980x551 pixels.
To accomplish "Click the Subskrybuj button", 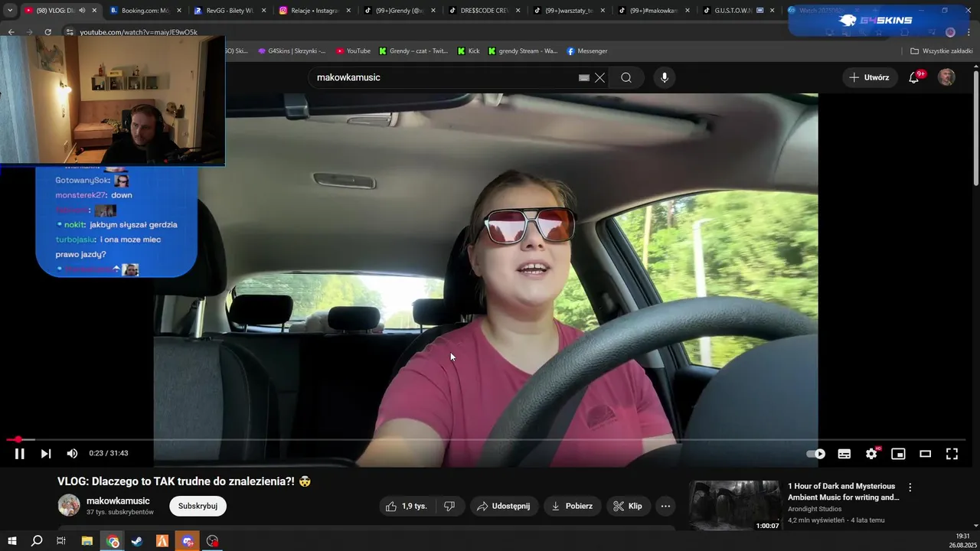I will 198,506.
